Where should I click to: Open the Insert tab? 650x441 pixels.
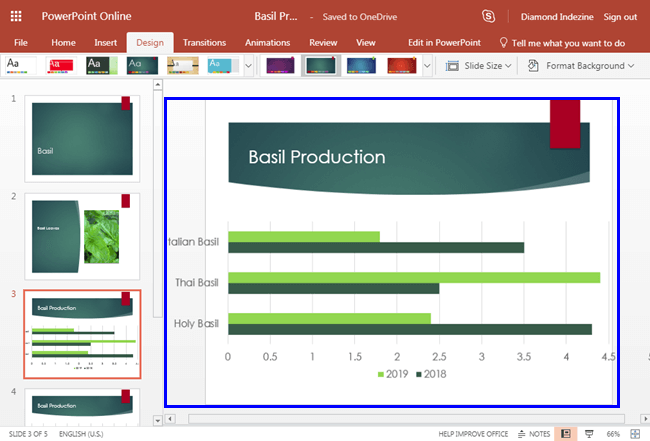click(105, 43)
